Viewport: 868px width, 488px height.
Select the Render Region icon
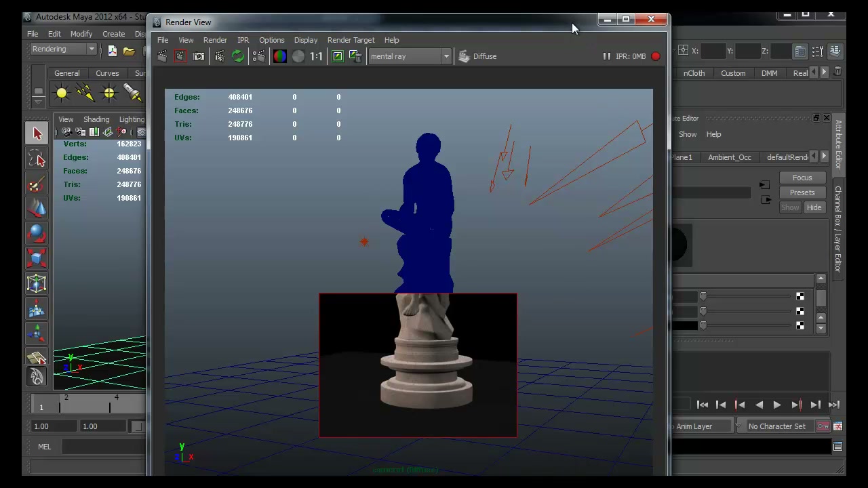(x=180, y=56)
